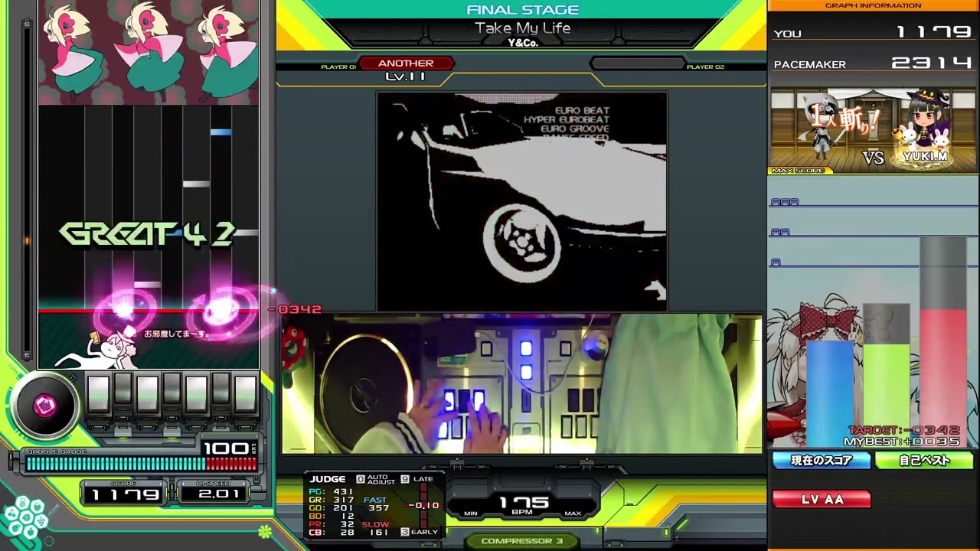Click the falling blue note
The height and width of the screenshot is (551, 980).
coord(221,132)
